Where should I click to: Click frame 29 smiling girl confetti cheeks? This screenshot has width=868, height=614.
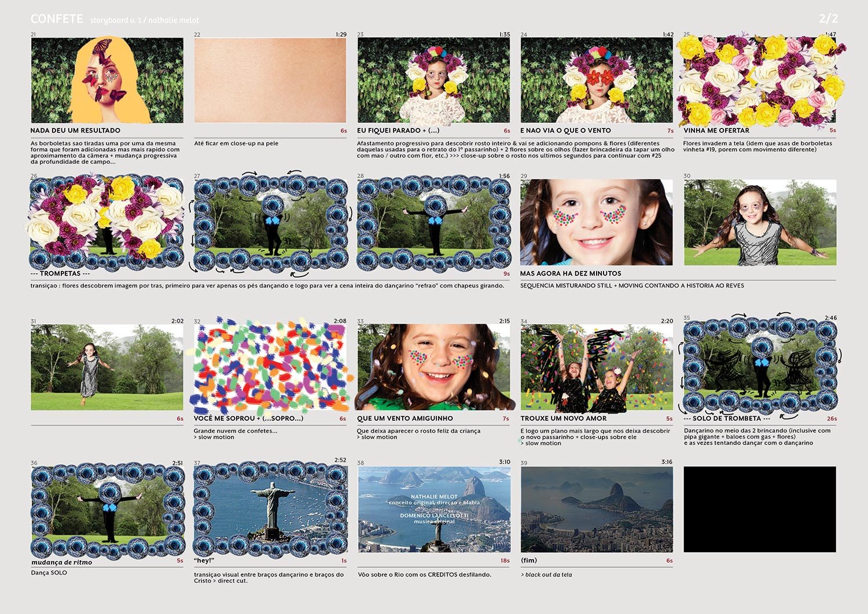click(x=597, y=222)
